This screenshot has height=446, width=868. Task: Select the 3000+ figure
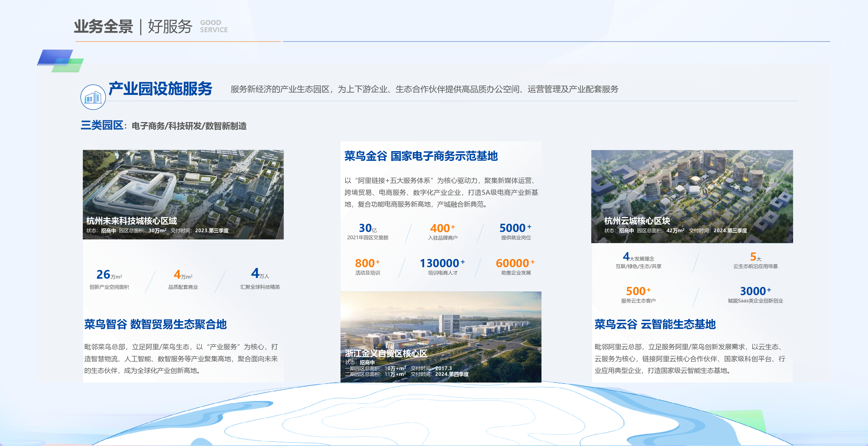tap(755, 291)
